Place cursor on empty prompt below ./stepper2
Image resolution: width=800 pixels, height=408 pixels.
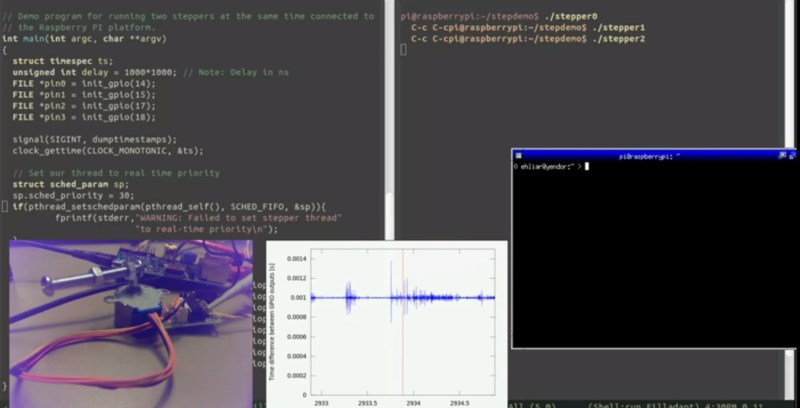[x=404, y=49]
